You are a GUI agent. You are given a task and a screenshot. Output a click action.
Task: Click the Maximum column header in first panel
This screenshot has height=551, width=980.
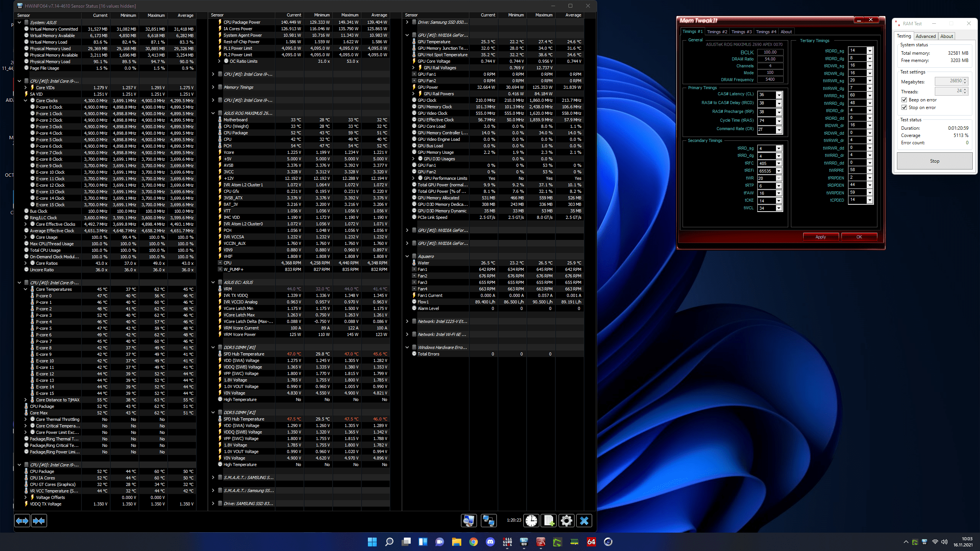[x=154, y=15]
